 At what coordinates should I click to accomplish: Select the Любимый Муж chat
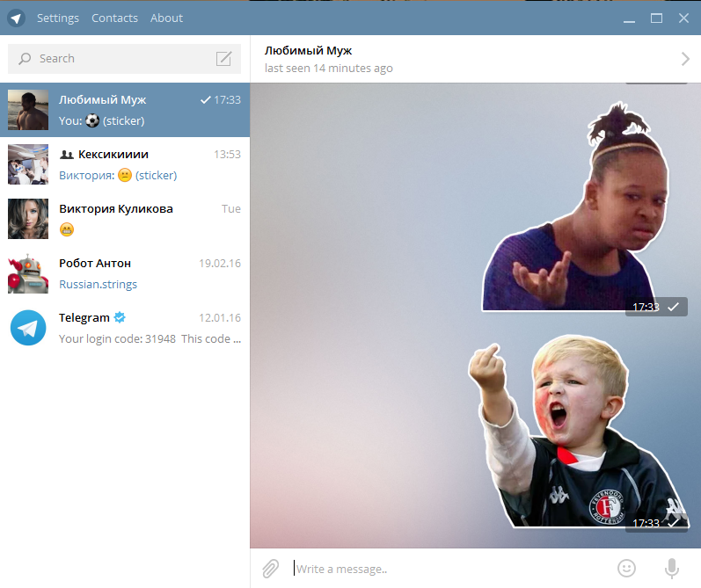point(125,110)
